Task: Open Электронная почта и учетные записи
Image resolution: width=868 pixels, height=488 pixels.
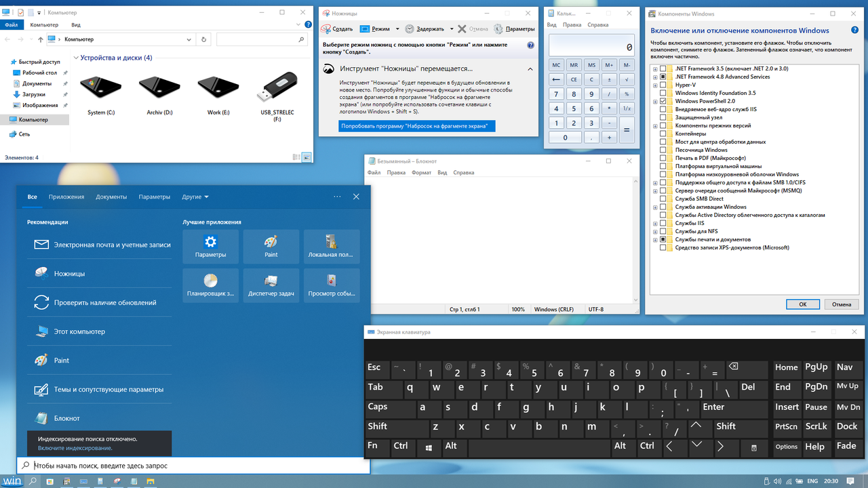Action: (100, 245)
